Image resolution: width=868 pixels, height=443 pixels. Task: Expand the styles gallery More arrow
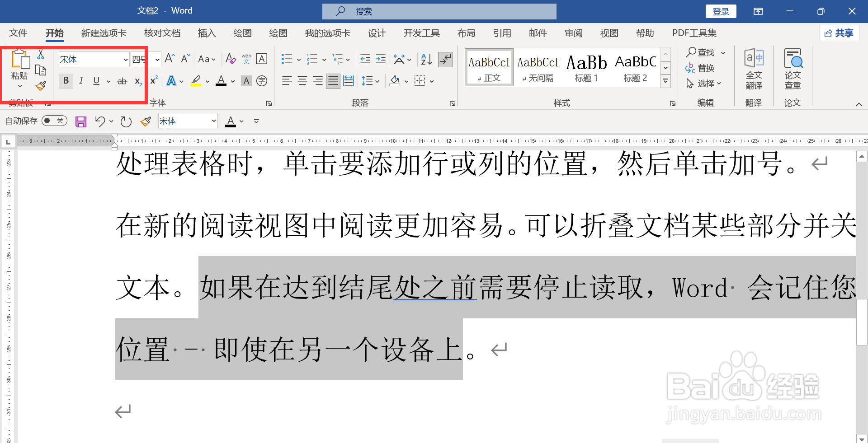(665, 81)
